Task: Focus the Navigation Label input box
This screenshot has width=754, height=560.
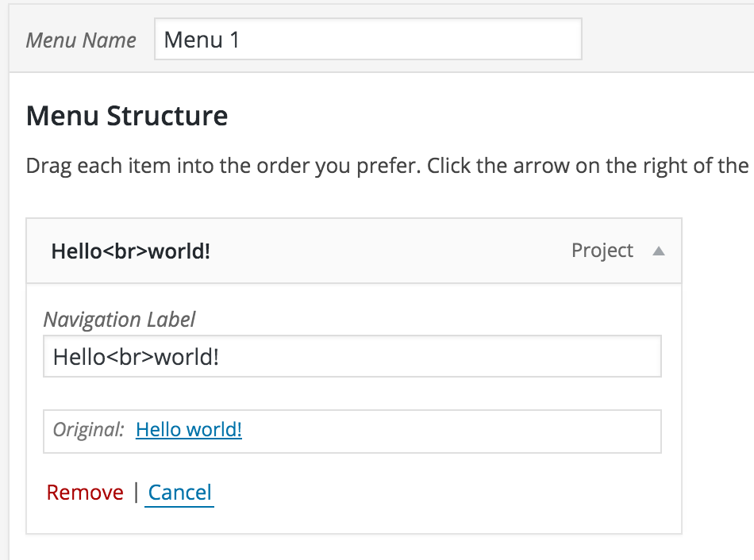Action: pos(352,357)
